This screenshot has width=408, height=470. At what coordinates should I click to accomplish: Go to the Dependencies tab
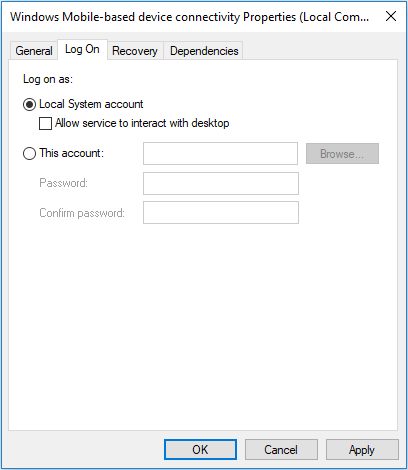point(204,51)
